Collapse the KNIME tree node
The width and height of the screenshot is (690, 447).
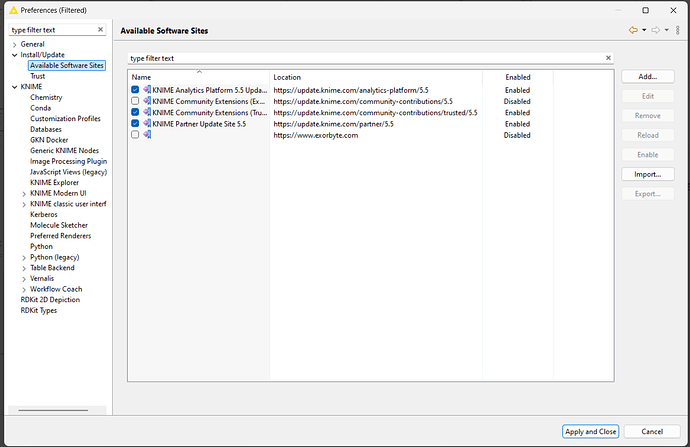coord(15,87)
